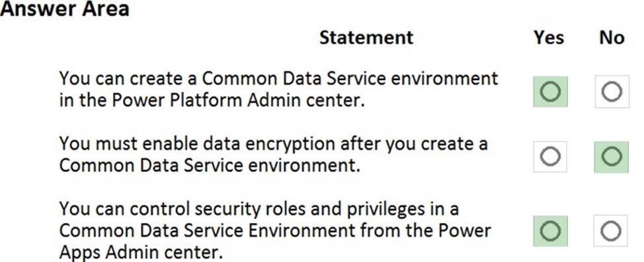Mark Yes for controlling security roles and privileges
This screenshot has width=644, height=262.
point(550,231)
